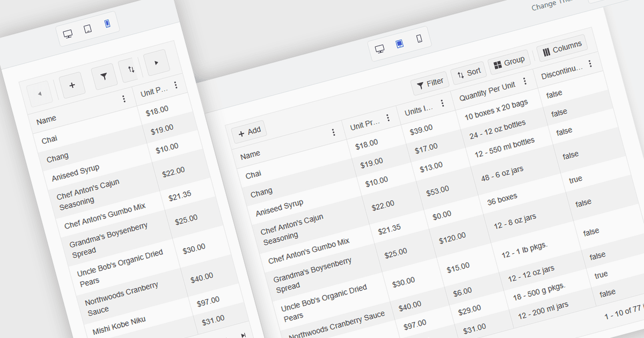Open Unit Price column menu in right grid
This screenshot has height=338, width=644.
click(387, 117)
